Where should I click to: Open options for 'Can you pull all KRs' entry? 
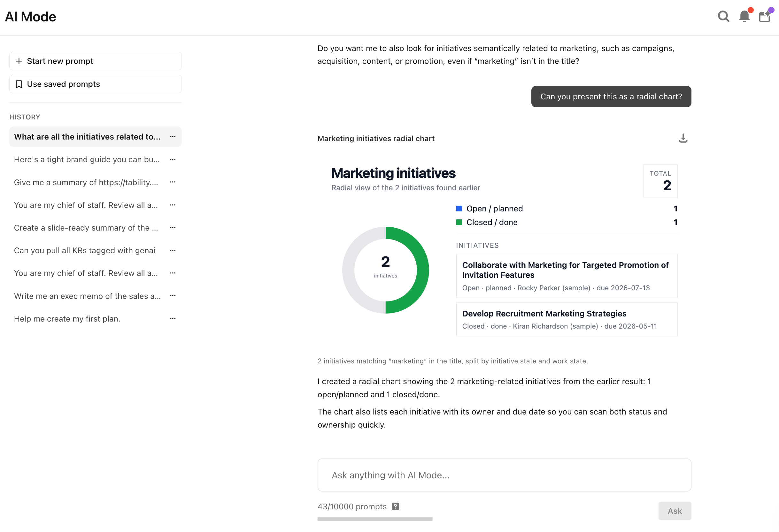point(173,251)
